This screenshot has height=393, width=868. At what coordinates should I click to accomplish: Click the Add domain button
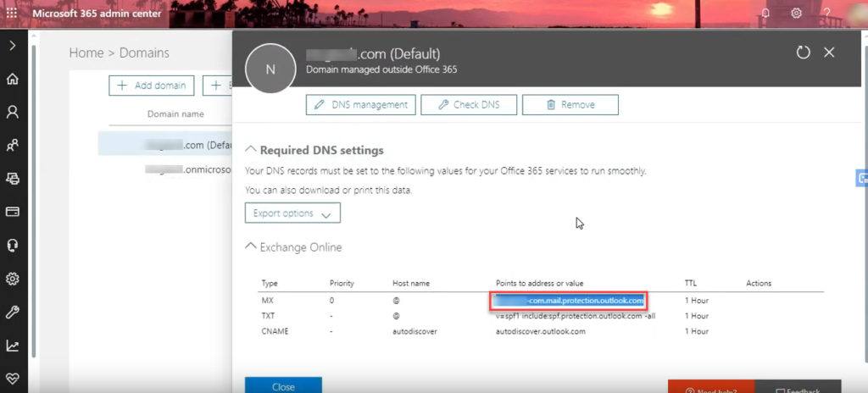pyautogui.click(x=151, y=86)
